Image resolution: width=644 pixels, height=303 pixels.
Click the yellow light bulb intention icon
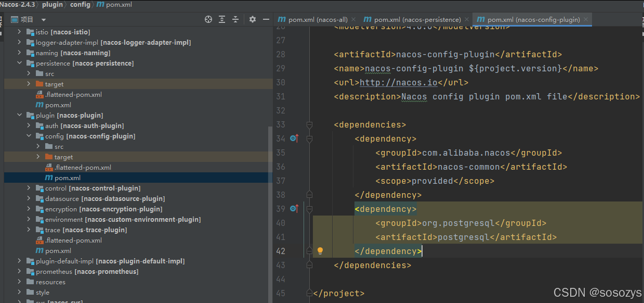tap(320, 251)
